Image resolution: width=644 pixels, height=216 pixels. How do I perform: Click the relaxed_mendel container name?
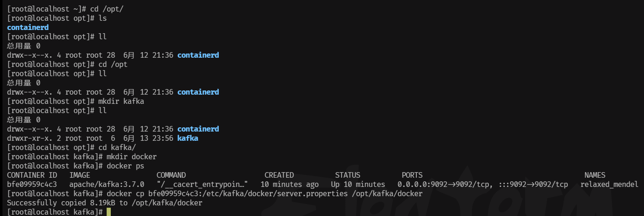609,184
